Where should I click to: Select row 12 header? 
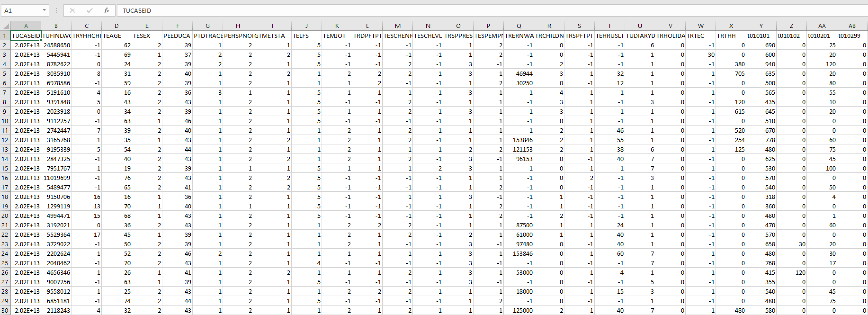[5, 140]
